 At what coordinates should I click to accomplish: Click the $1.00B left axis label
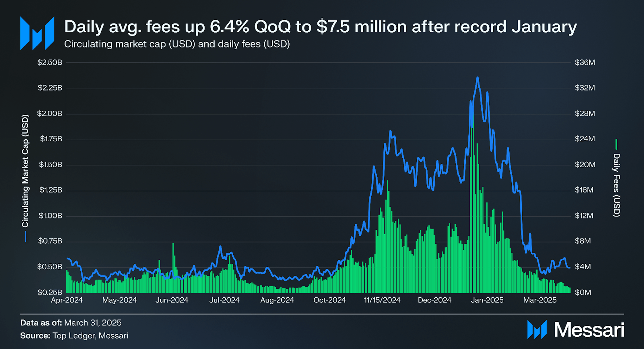[x=50, y=216]
